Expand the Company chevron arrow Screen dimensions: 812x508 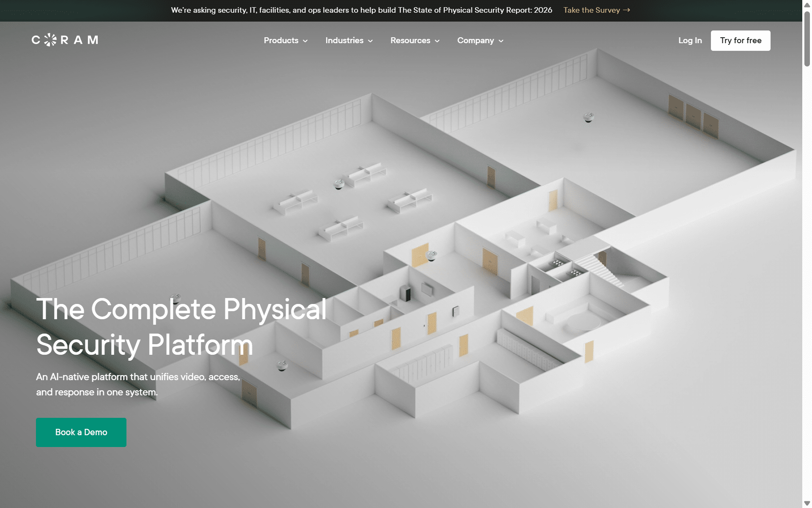click(501, 41)
